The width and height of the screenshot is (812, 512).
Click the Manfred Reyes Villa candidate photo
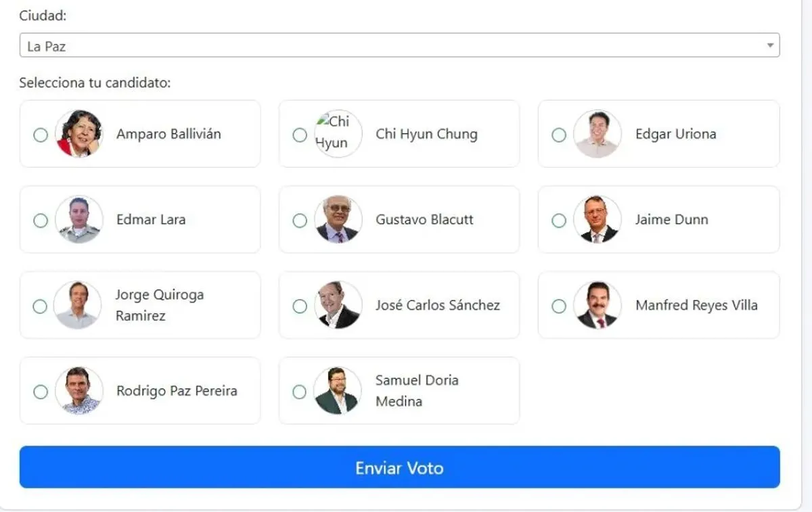[597, 305]
